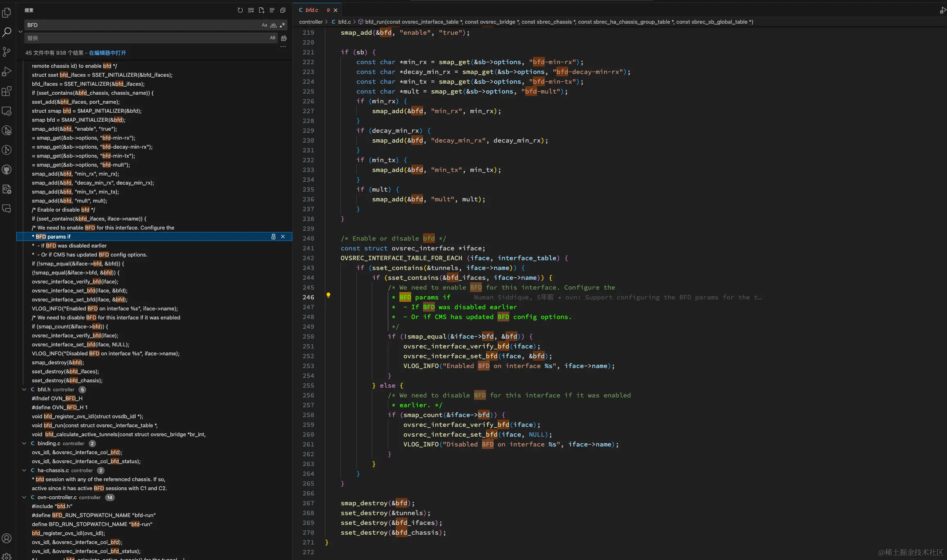
Task: Collapse the bfd.h results group
Action: click(x=24, y=389)
